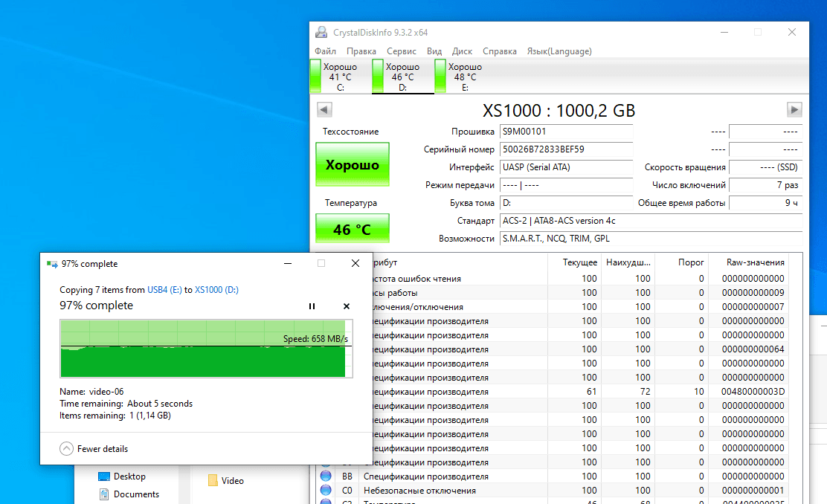Open the Video folder in Explorer
Viewport: 827px width, 504px height.
[226, 481]
